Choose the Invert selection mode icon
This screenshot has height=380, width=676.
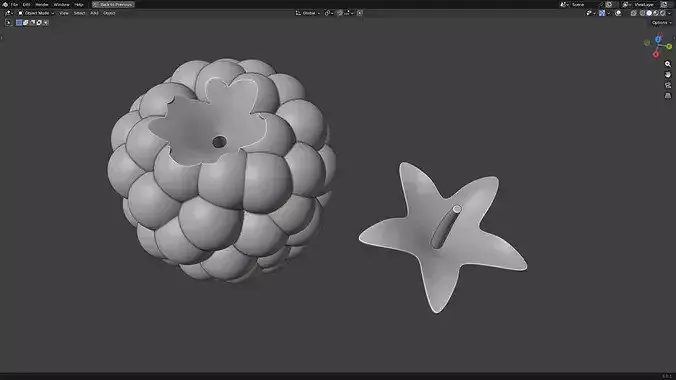(x=39, y=22)
